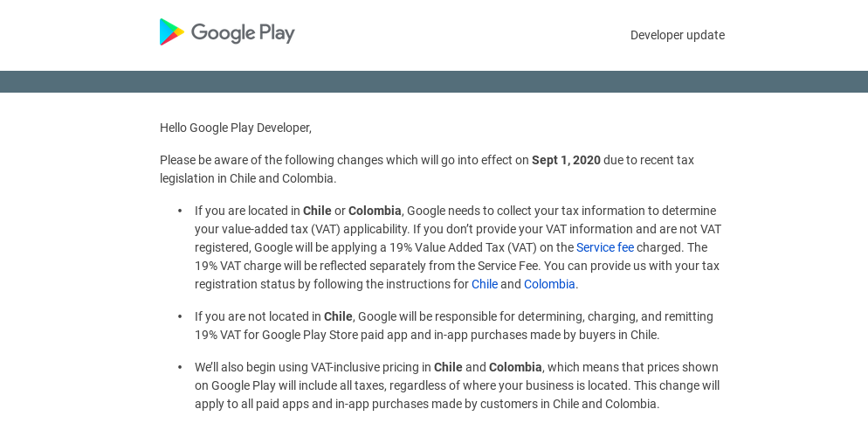Click the dark gray header banner bar
Viewport: 868px width, 423px height.
click(434, 81)
